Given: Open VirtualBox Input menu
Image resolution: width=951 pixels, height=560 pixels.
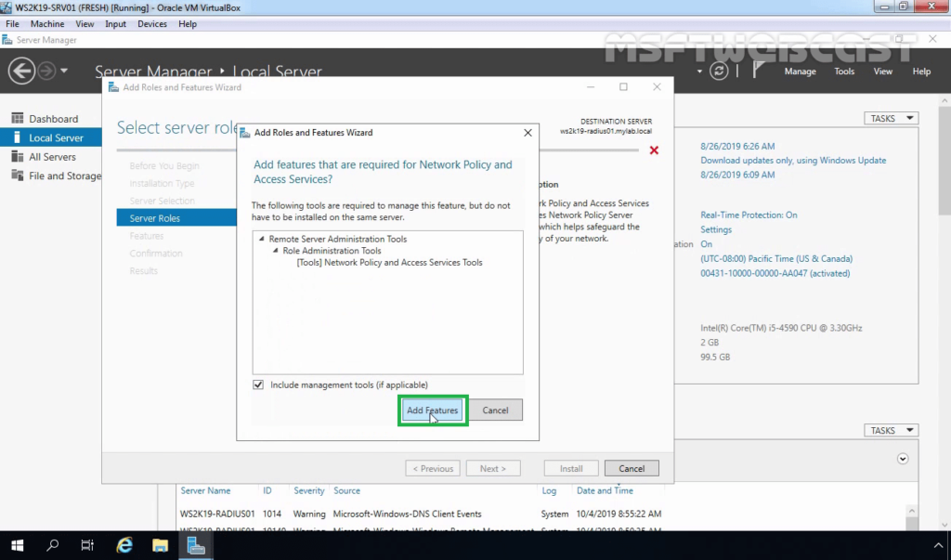Looking at the screenshot, I should 115,23.
